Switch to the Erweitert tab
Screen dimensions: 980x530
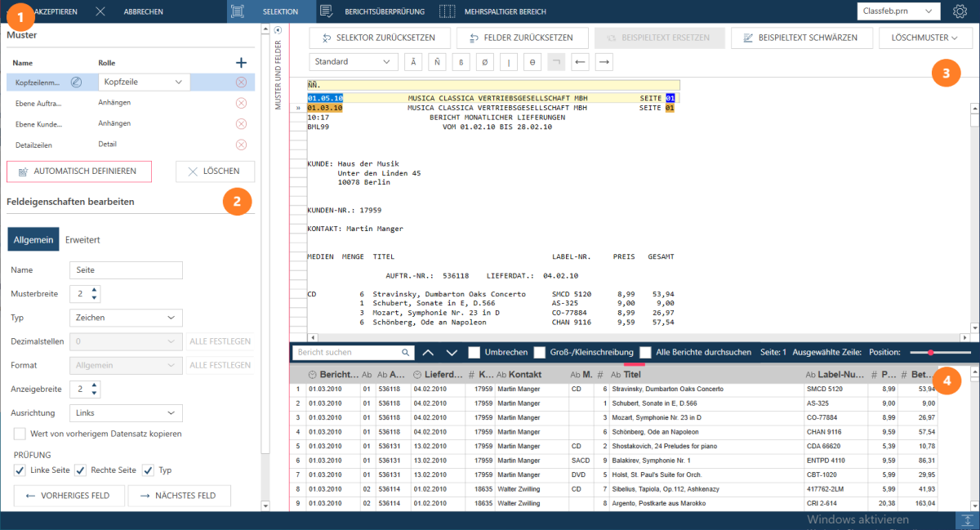(83, 240)
